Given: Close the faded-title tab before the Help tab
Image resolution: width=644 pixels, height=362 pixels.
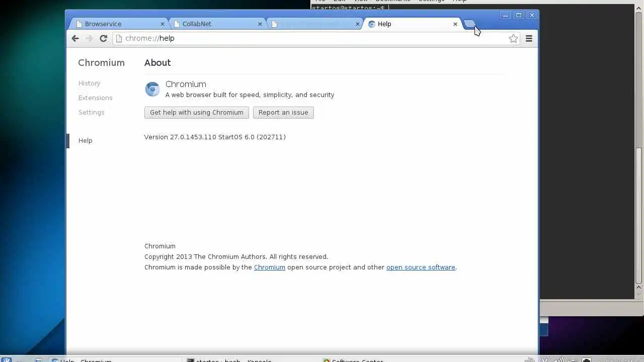Looking at the screenshot, I should (x=358, y=24).
